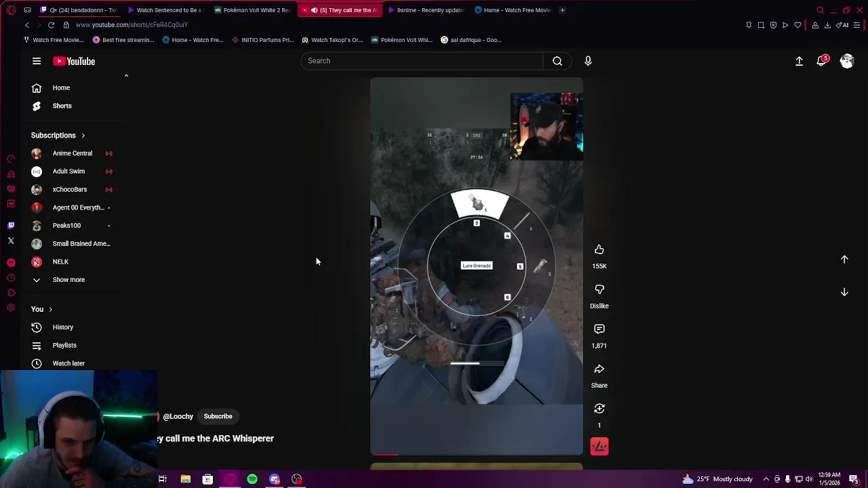Go to the next Short with down arrow
The width and height of the screenshot is (868, 488).
(x=844, y=292)
